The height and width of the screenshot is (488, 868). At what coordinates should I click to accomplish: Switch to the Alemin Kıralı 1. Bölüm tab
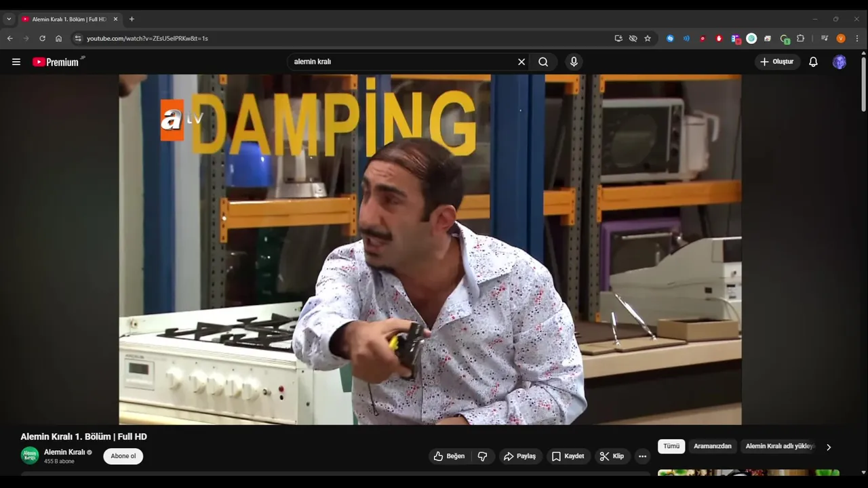(x=70, y=19)
